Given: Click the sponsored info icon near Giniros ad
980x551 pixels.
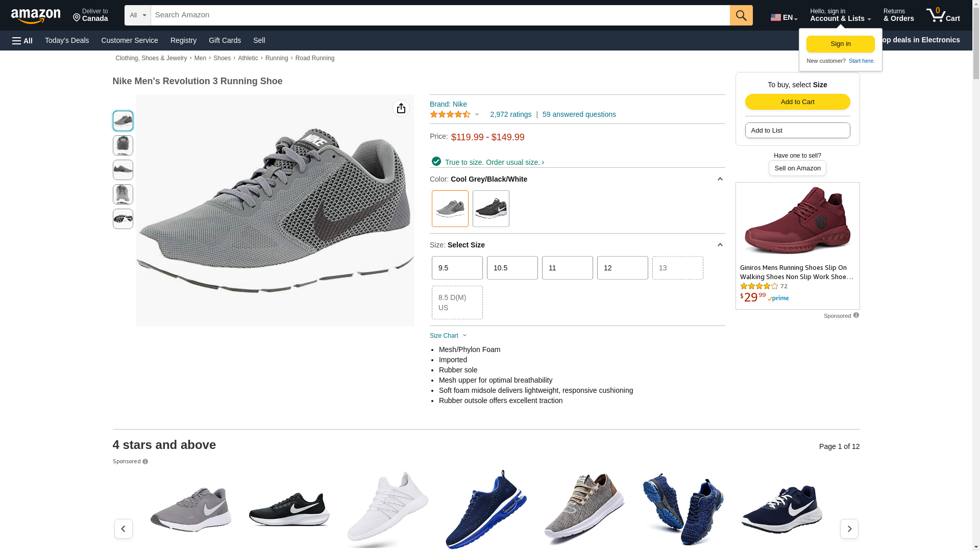Looking at the screenshot, I should pyautogui.click(x=856, y=315).
